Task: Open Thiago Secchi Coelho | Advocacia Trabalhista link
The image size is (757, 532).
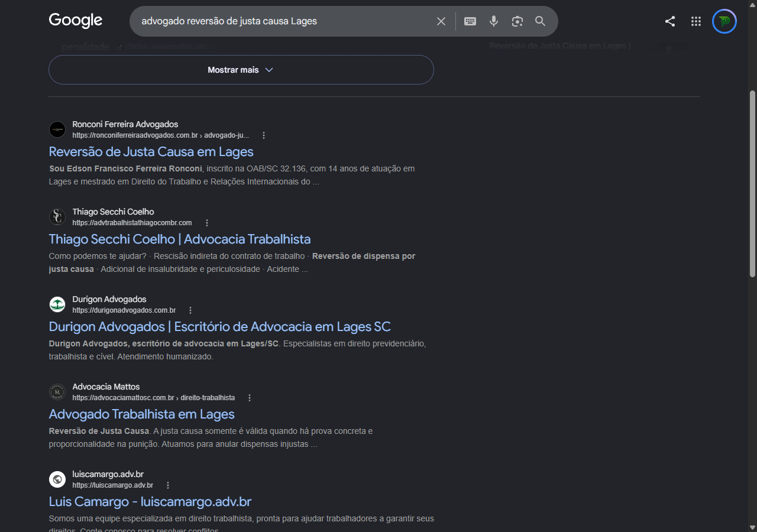Action: tap(180, 239)
